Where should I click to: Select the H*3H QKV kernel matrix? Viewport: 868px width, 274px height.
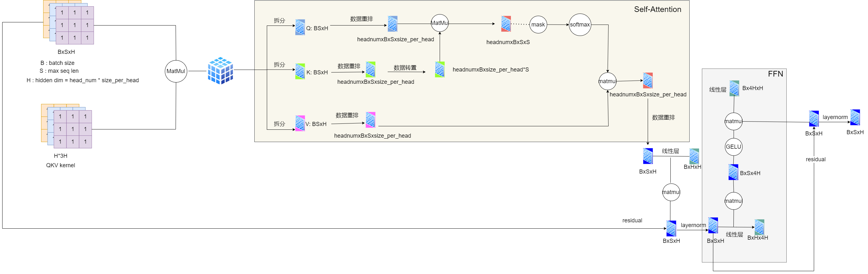(x=72, y=129)
